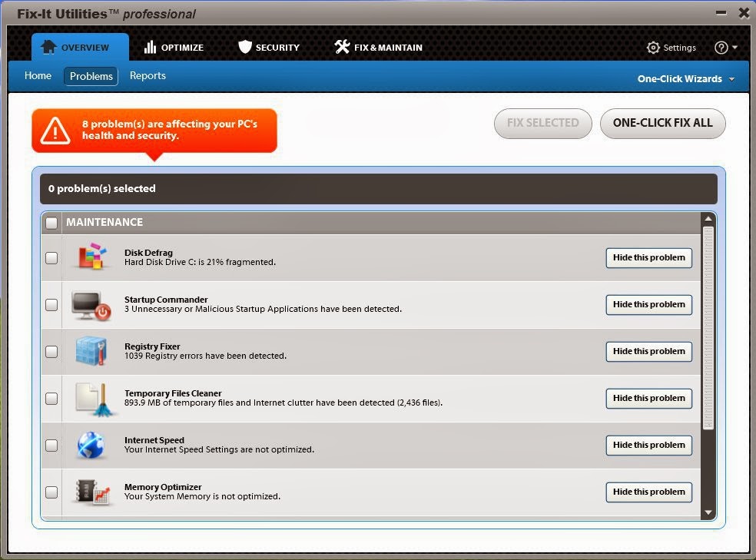This screenshot has height=560, width=756.
Task: Click the Disk Defrag colored blocks icon
Action: tap(92, 257)
